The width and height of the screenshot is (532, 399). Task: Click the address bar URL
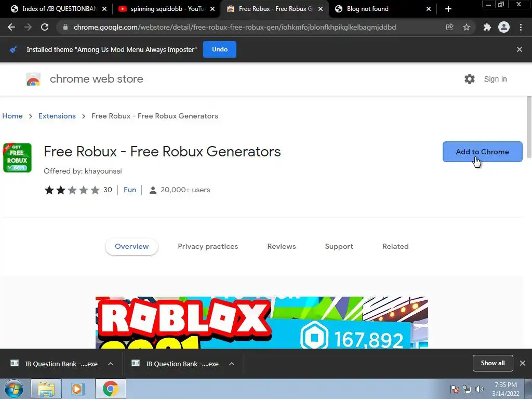pyautogui.click(x=235, y=27)
